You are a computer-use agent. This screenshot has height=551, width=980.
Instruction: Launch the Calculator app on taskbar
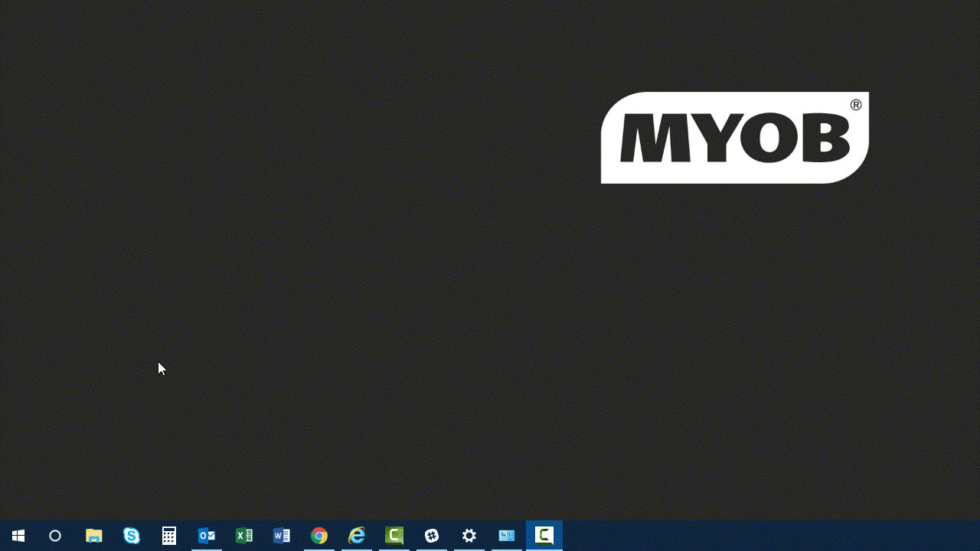[x=169, y=536]
